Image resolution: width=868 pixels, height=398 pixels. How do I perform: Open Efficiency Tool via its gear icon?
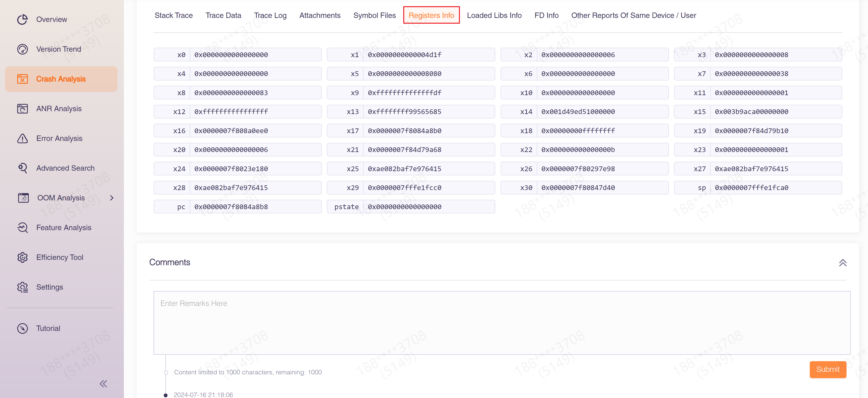22,258
